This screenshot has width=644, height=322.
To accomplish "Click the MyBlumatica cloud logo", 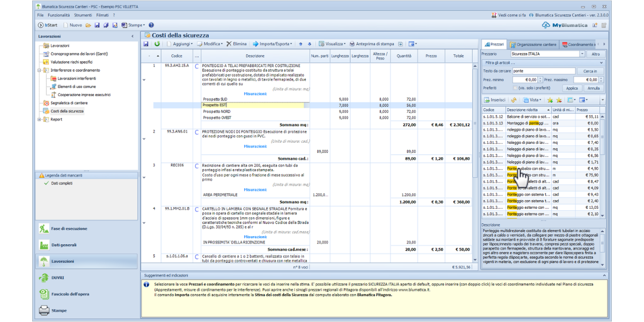I will click(x=546, y=25).
